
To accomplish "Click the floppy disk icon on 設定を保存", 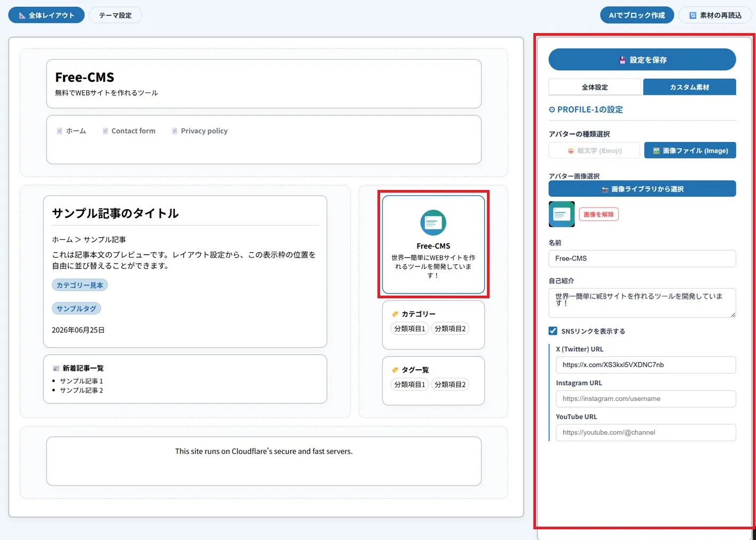I will 622,60.
